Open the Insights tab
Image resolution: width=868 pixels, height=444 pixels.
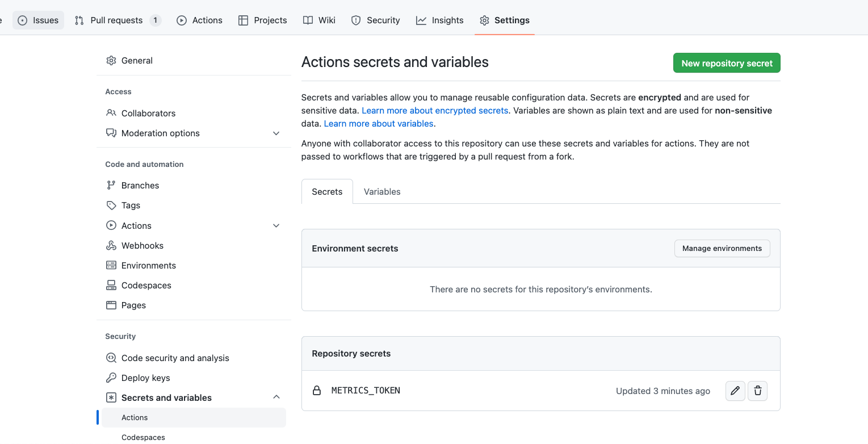pos(440,20)
